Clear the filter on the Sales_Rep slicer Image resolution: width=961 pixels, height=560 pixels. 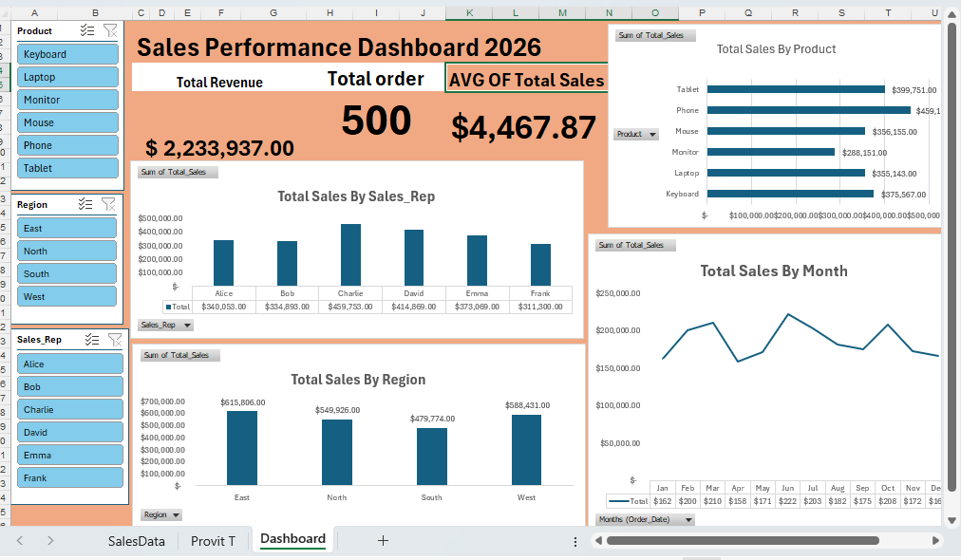114,339
